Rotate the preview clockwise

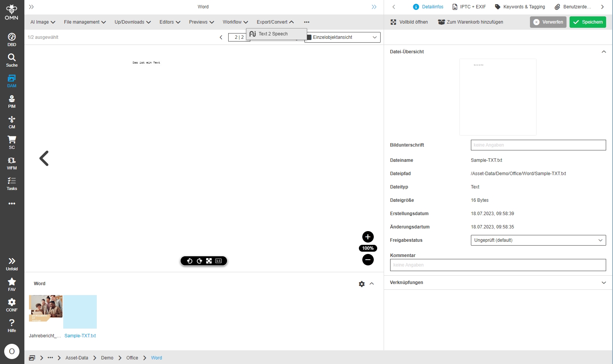[199, 261]
